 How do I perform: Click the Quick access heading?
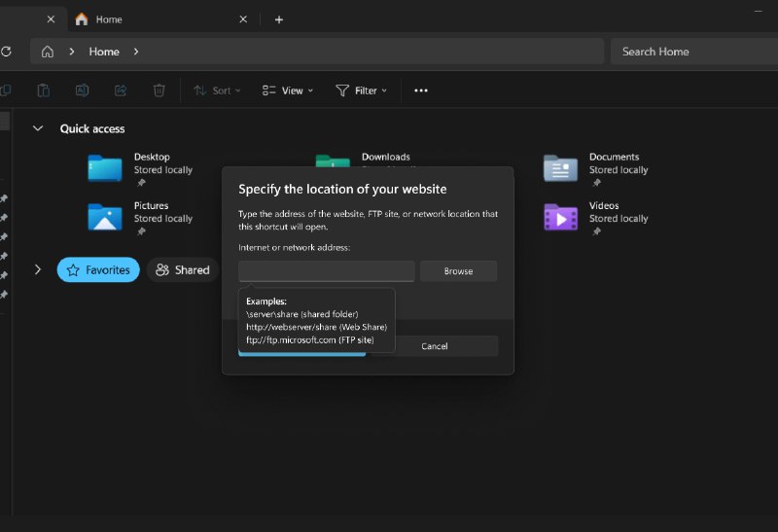92,128
